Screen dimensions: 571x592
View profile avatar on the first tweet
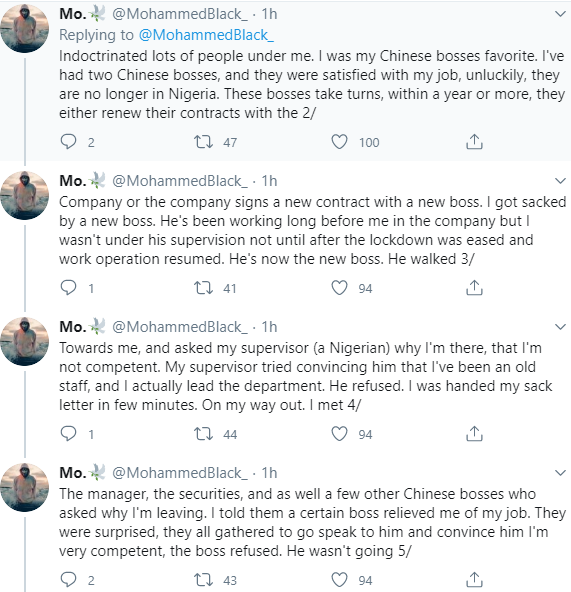coord(25,28)
